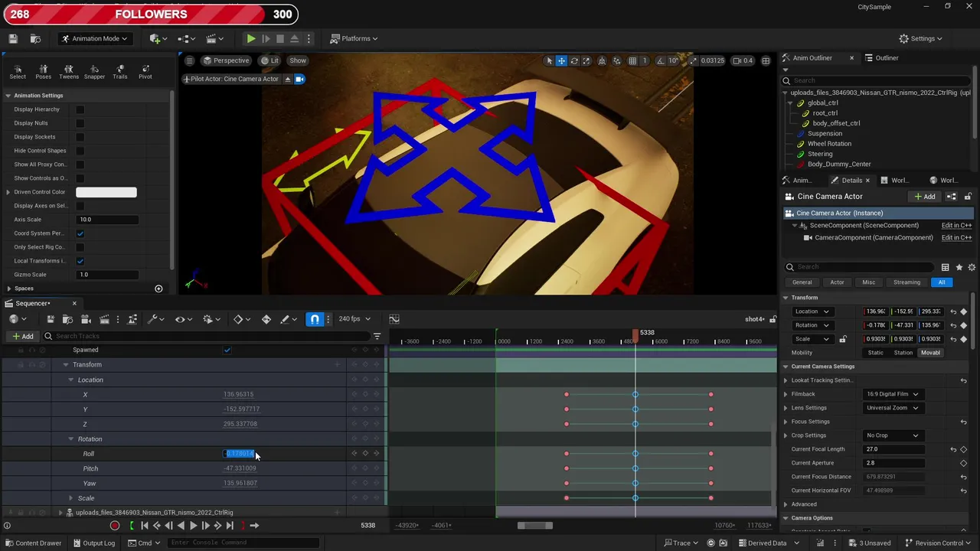Choose the Pivot tool
This screenshot has height=551, width=980.
[145, 72]
